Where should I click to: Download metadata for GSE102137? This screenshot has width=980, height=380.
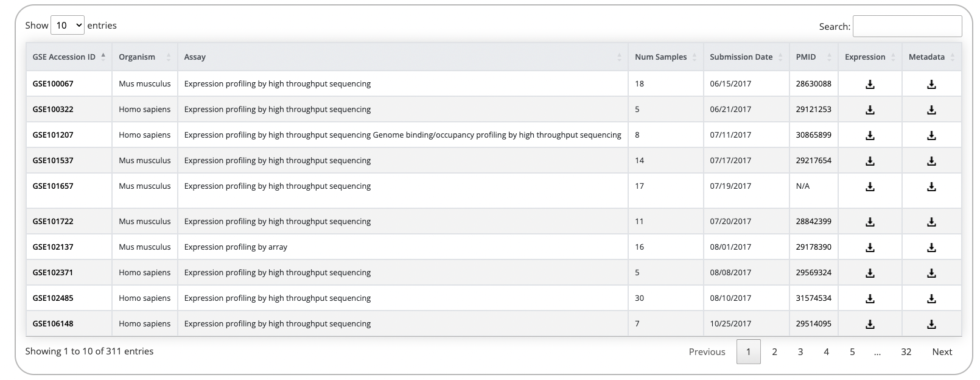pos(931,248)
